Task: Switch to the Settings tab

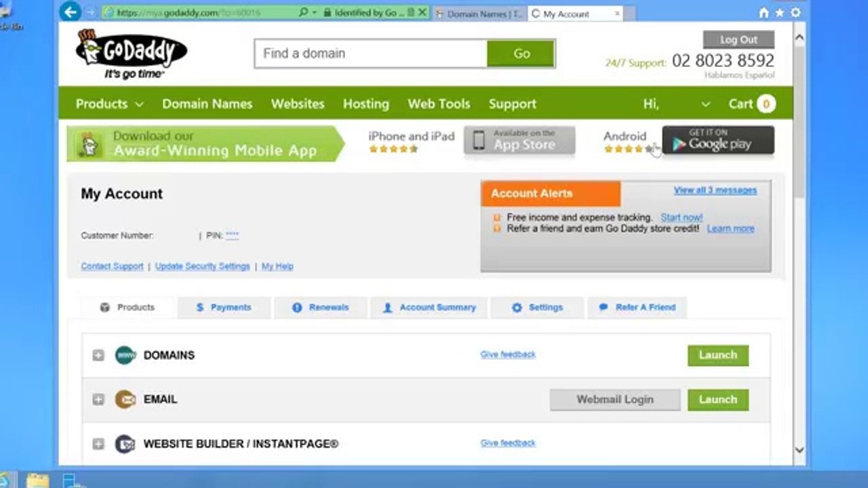Action: pos(537,307)
